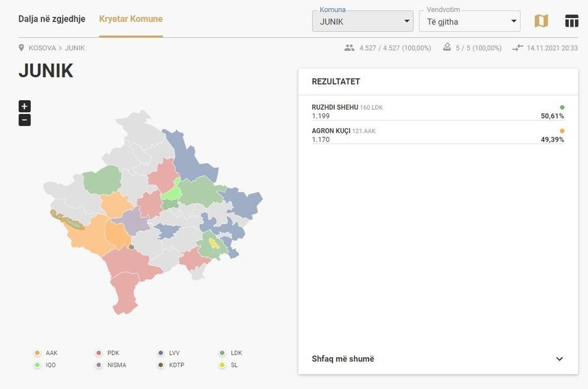
Task: Click the location pin icon beside KOSOVA
Action: click(22, 48)
